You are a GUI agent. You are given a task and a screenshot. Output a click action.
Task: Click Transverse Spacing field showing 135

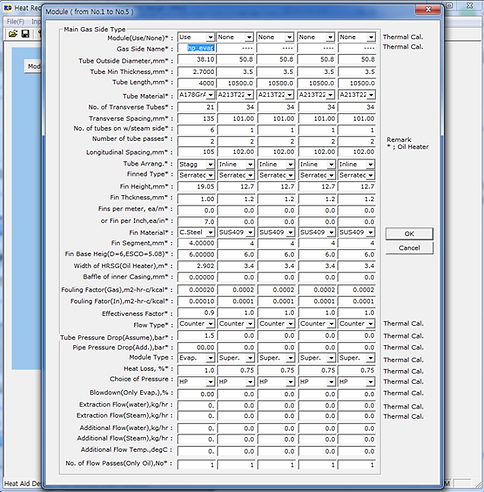pyautogui.click(x=196, y=118)
